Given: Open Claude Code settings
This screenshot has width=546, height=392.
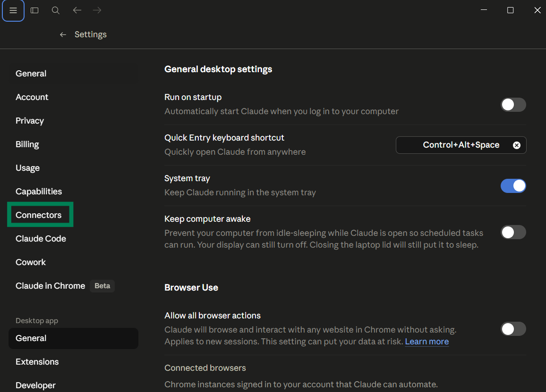Looking at the screenshot, I should pos(73,239).
